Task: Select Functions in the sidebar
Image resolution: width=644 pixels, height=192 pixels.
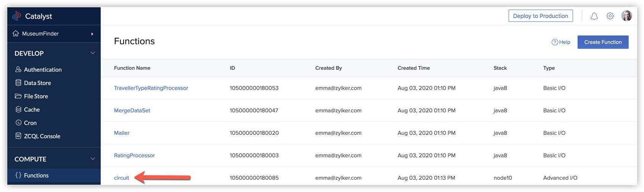Action: [x=36, y=175]
